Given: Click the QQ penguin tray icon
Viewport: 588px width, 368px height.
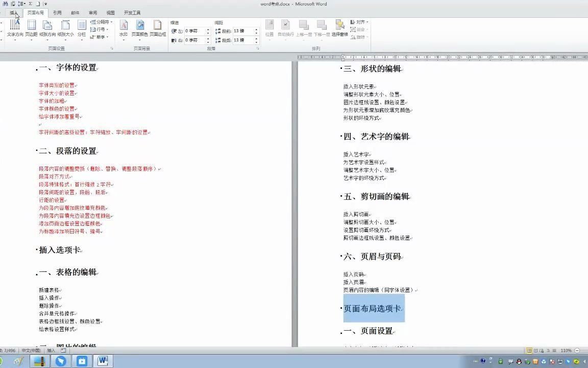Looking at the screenshot, I should tap(519, 362).
